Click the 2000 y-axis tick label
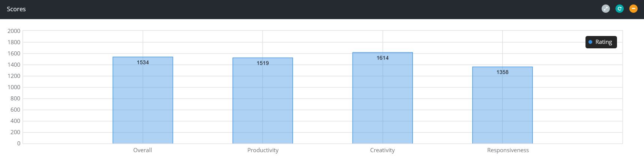This screenshot has width=644, height=160. coord(14,31)
